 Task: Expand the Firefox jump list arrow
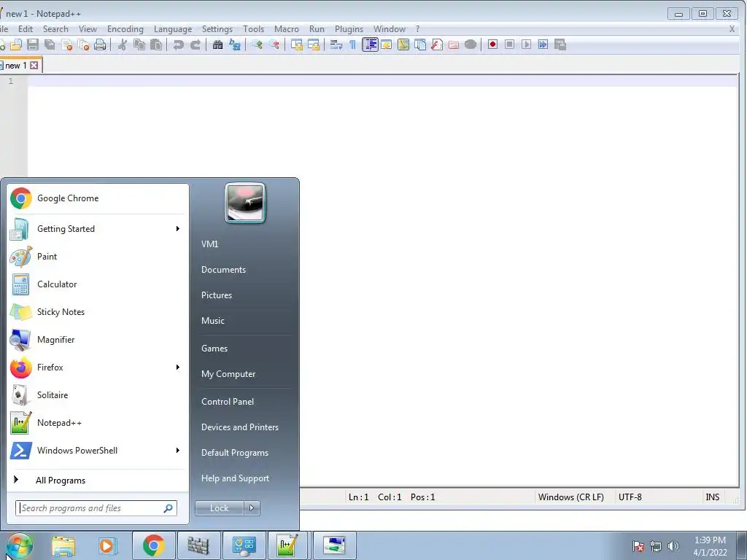pos(178,367)
